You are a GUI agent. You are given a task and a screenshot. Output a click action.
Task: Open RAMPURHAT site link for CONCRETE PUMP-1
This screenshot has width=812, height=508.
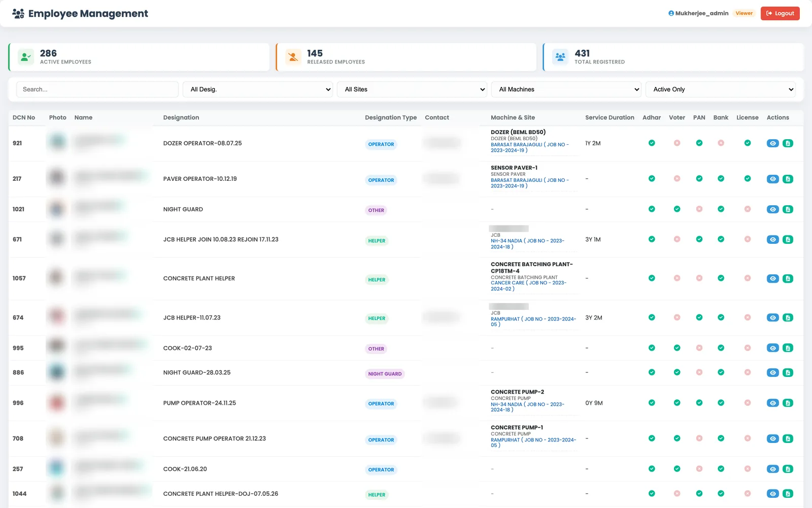tap(533, 442)
